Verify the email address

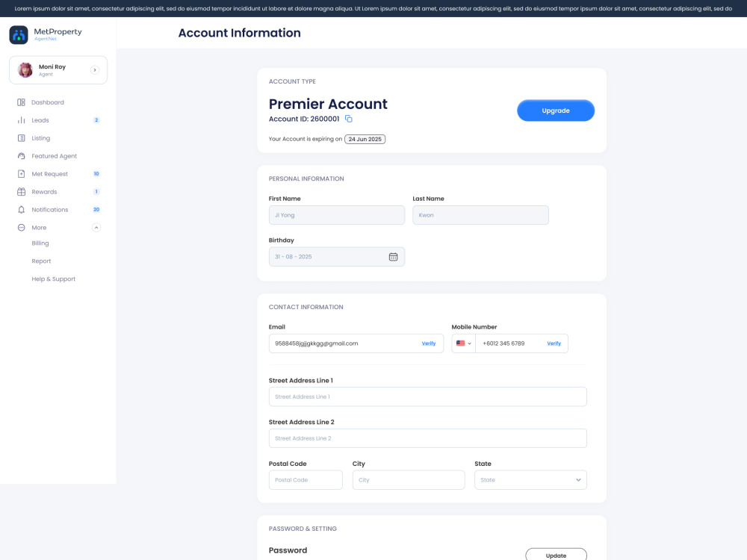click(429, 343)
